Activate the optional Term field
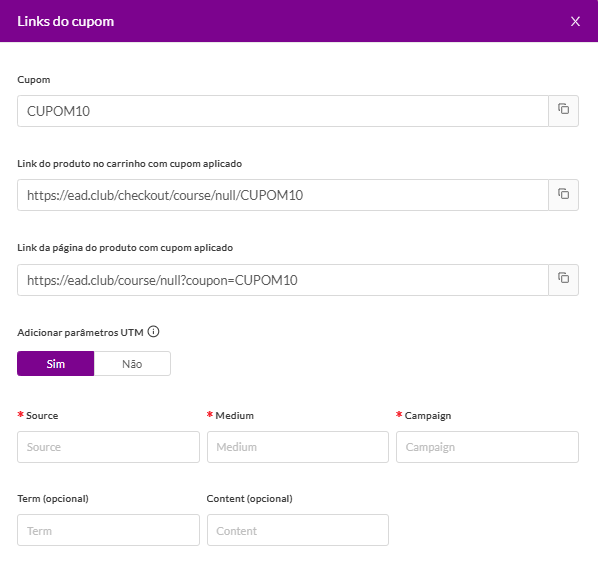 (x=108, y=530)
